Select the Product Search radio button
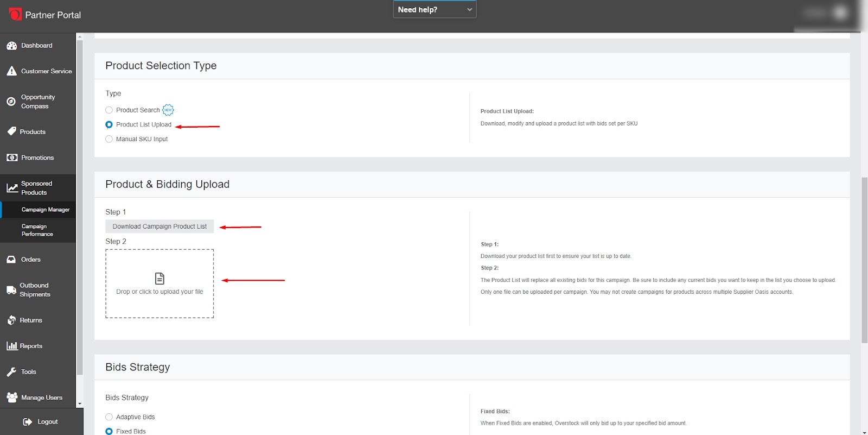 click(x=109, y=110)
